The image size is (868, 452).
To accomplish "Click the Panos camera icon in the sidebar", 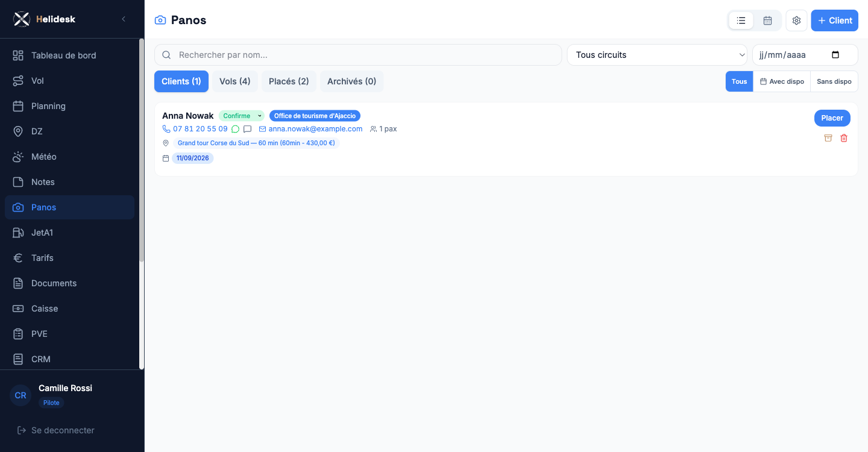I will [19, 207].
